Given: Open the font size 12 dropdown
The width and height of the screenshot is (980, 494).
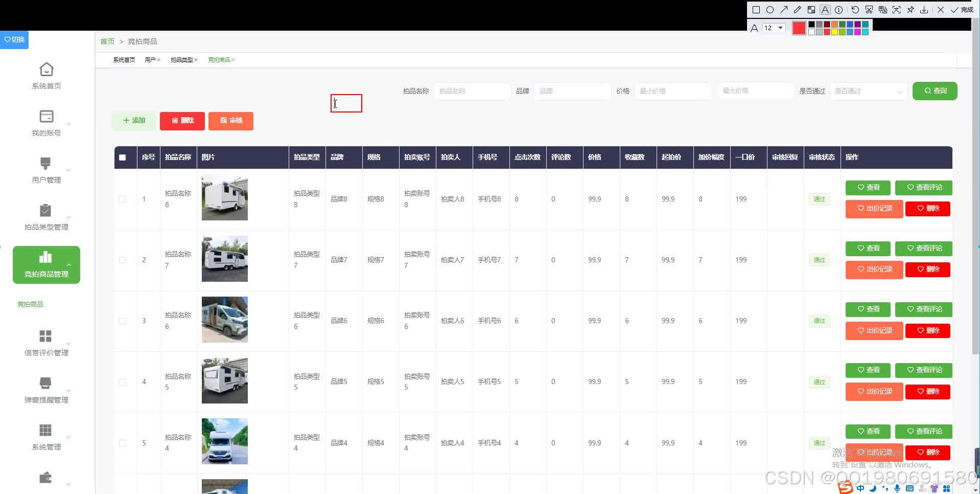Looking at the screenshot, I should [774, 28].
